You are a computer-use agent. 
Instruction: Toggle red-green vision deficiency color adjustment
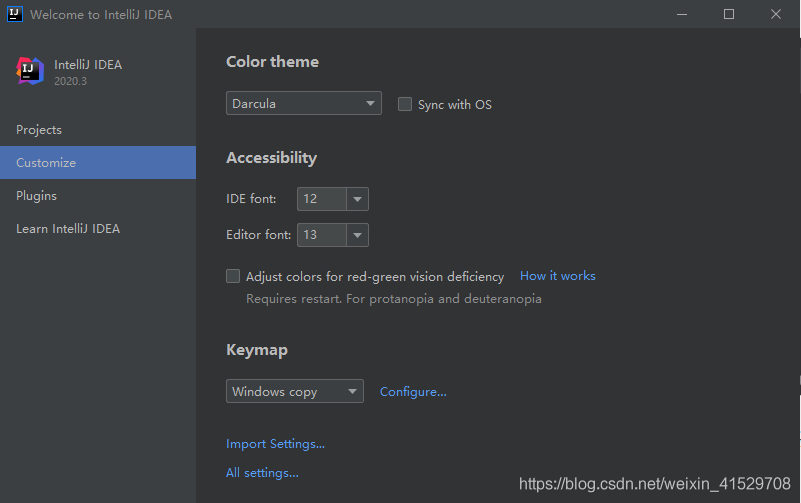coord(233,276)
